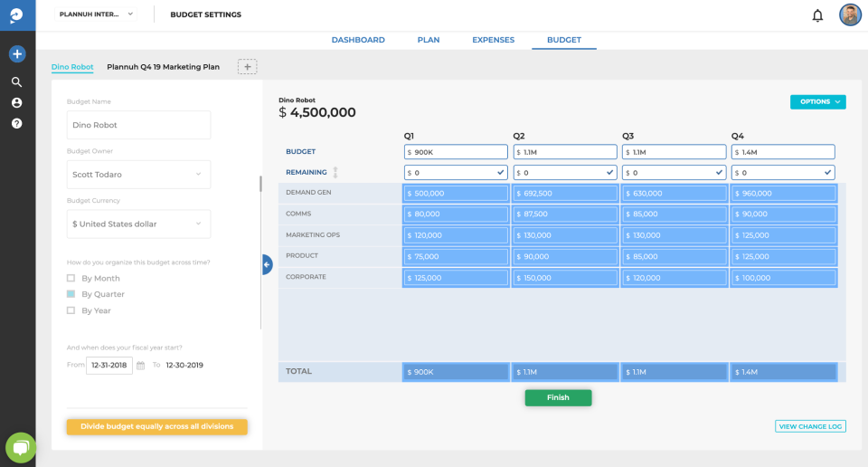The image size is (868, 467).
Task: Click the Remaining row sort arrows icon
Action: pos(335,172)
